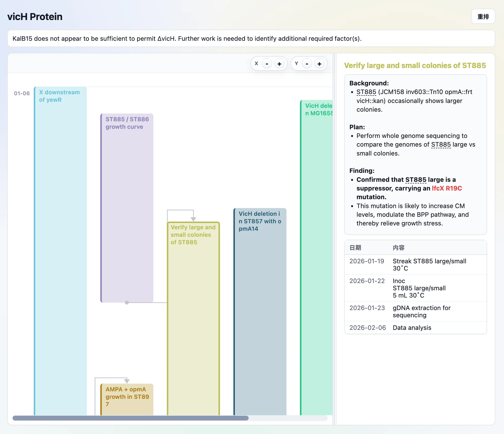Click ST885 link in the Finding section
The height and width of the screenshot is (434, 504).
(x=416, y=180)
